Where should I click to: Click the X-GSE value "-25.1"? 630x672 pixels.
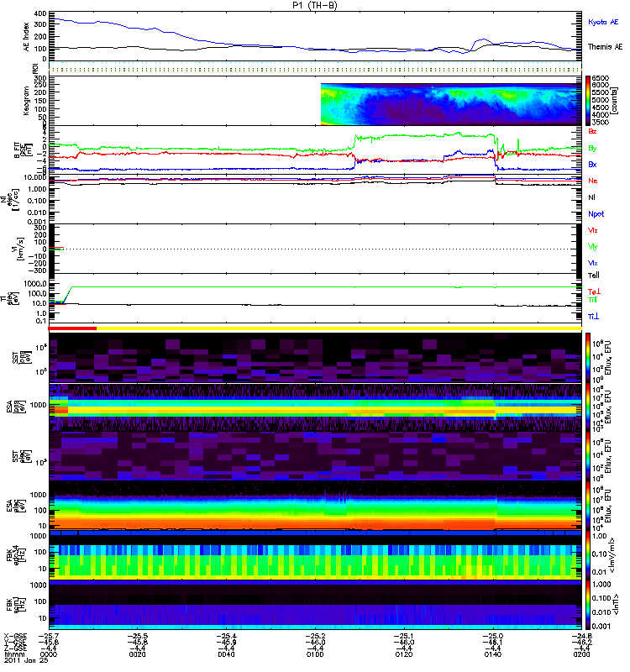point(404,636)
